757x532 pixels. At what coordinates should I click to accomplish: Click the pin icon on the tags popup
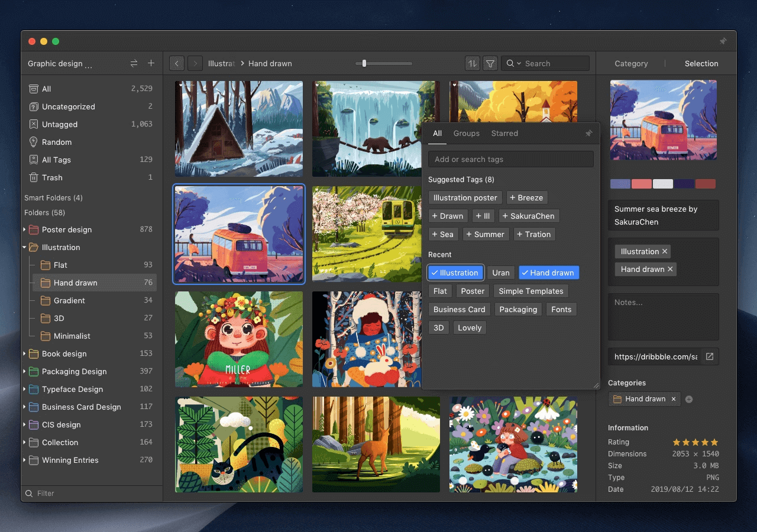pyautogui.click(x=588, y=134)
